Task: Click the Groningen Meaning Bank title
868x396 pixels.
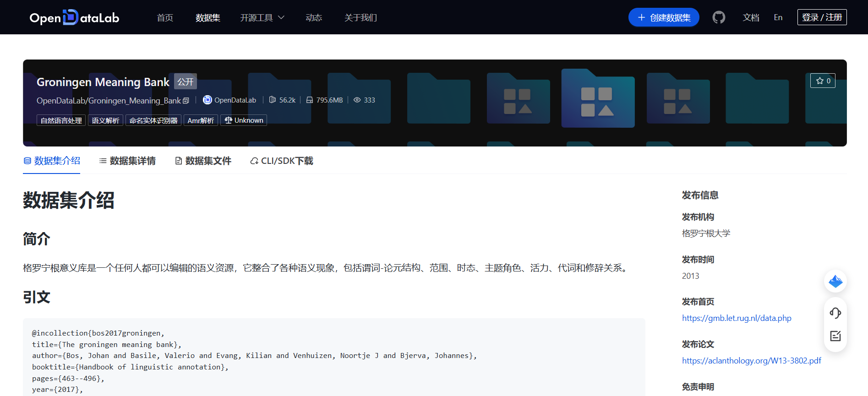Action: click(103, 82)
